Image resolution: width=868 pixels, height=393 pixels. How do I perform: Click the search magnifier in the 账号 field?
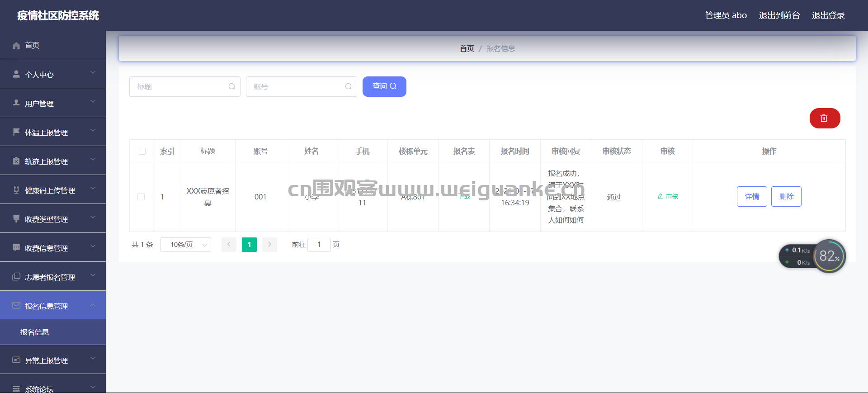348,86
